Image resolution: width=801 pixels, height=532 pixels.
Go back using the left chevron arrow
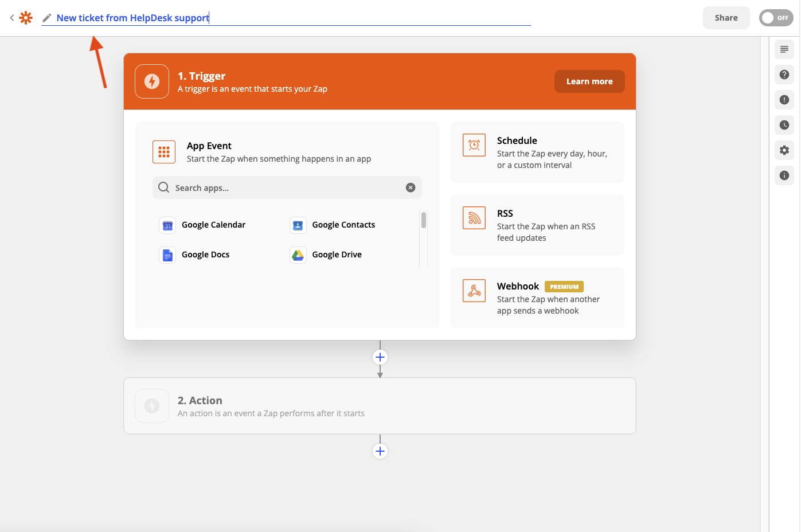point(12,18)
